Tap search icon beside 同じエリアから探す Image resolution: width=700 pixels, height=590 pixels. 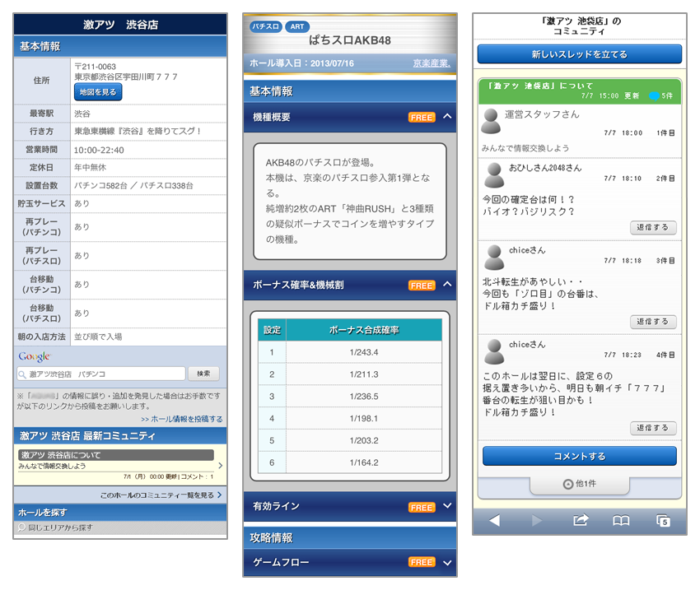click(21, 527)
